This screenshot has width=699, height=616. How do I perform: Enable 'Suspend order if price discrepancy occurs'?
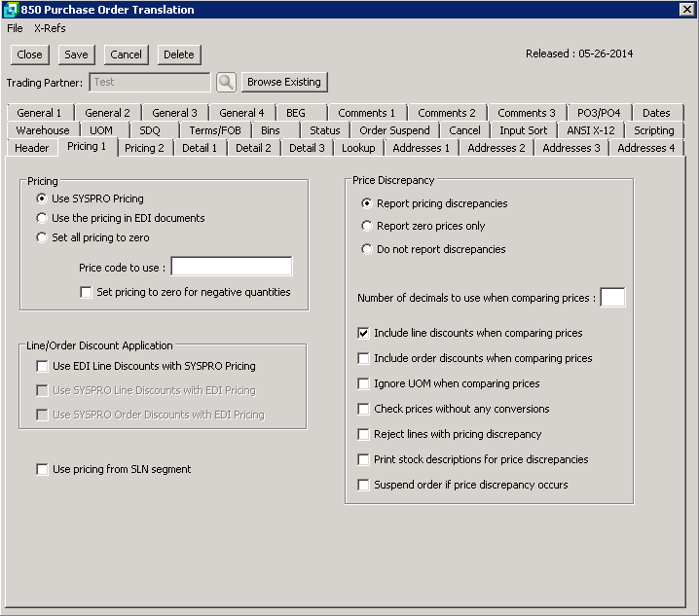364,485
